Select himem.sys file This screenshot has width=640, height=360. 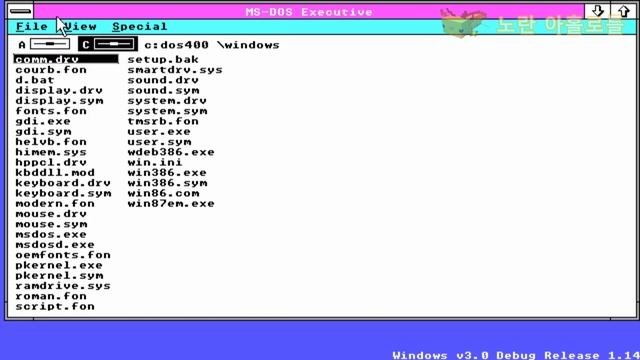pos(51,152)
